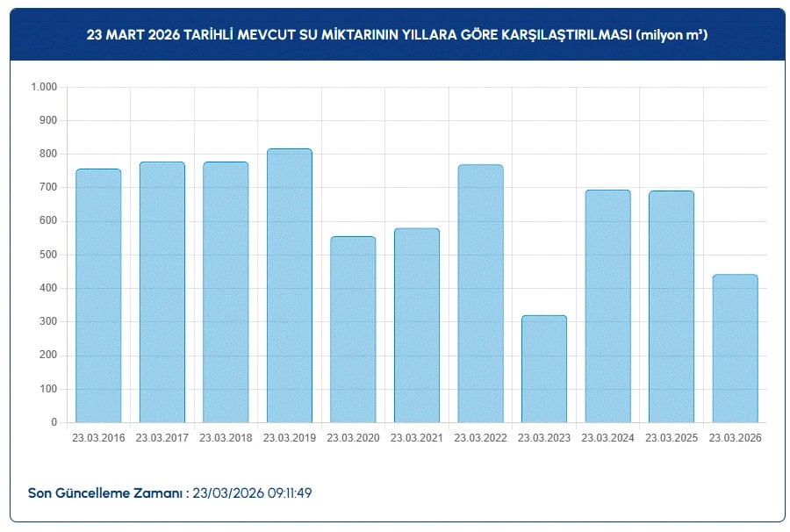This screenshot has width=790, height=532.
Task: Select the 23.03.2020 bar
Action: pos(353,329)
